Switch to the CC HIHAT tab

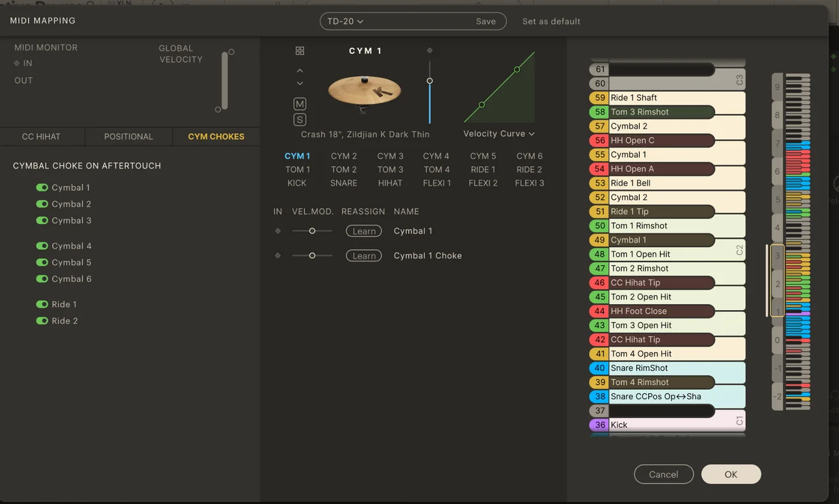point(41,136)
